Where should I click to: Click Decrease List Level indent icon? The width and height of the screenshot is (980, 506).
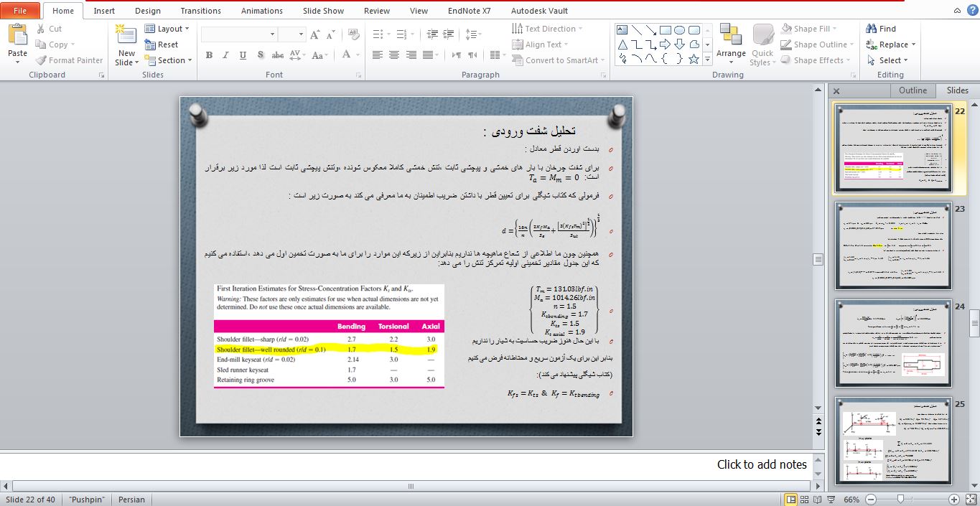432,34
